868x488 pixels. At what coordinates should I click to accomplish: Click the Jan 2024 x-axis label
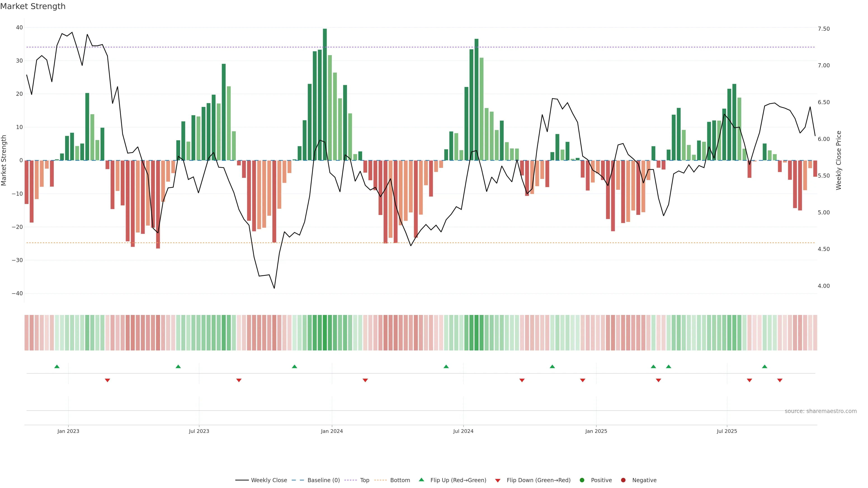(x=332, y=431)
